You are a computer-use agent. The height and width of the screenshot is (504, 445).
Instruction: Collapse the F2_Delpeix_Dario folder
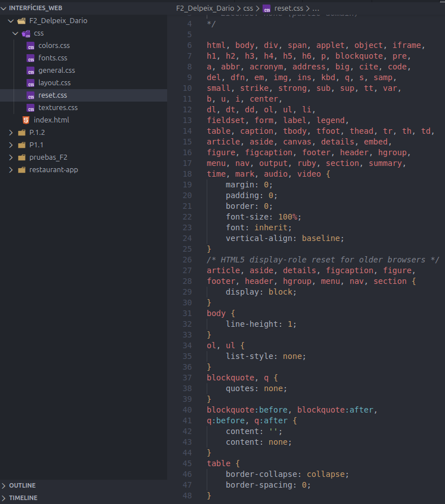point(11,21)
